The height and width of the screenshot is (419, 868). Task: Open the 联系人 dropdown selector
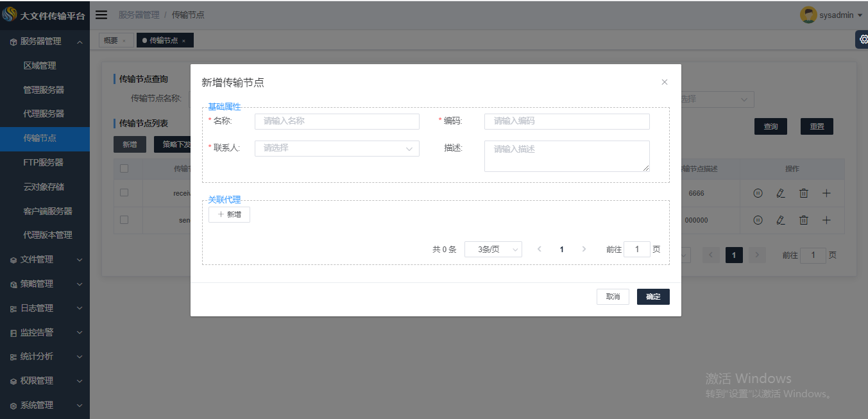click(337, 148)
